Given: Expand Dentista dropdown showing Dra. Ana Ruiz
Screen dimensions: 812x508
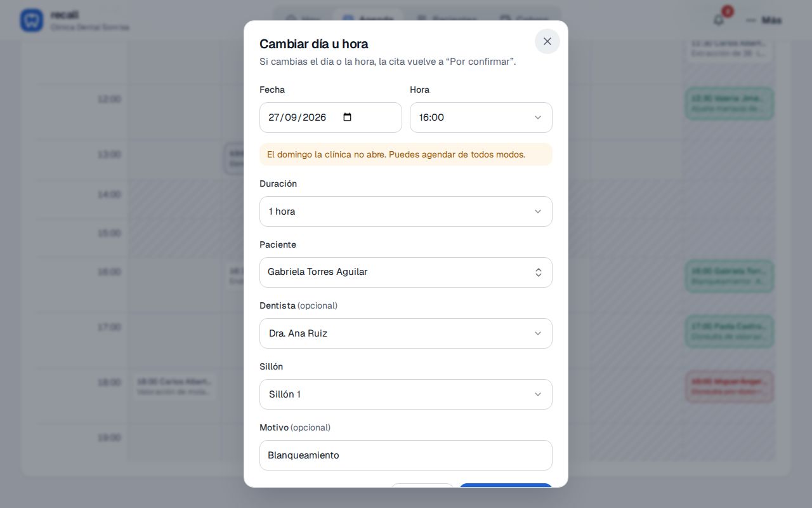Looking at the screenshot, I should [406, 333].
